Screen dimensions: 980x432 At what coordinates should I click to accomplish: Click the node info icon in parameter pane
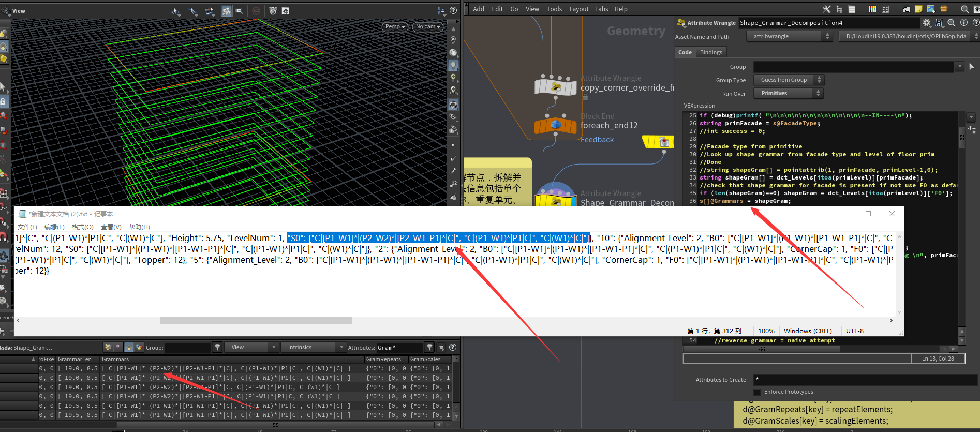pos(963,23)
